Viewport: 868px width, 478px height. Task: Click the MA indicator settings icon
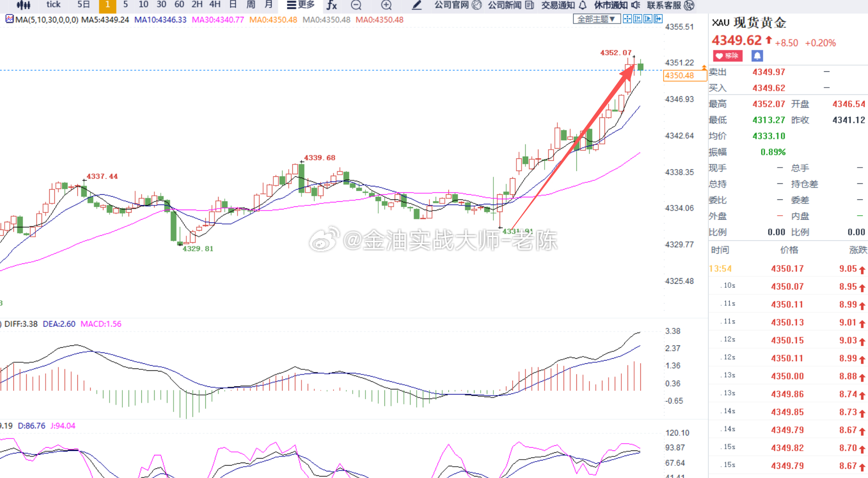[9, 19]
